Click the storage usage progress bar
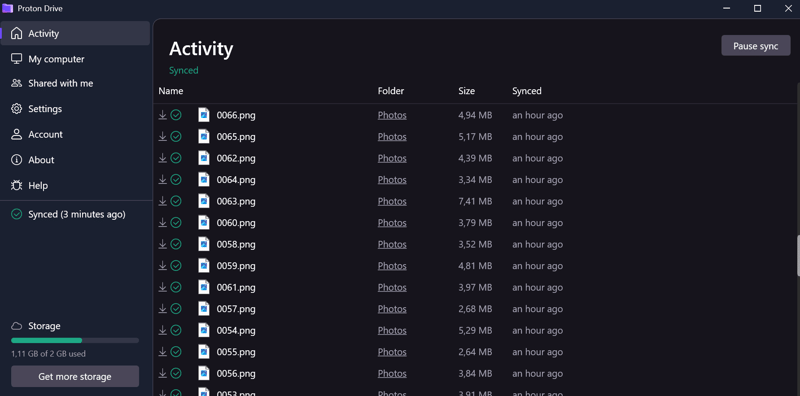Screen dimensions: 800x396 [x=75, y=340]
